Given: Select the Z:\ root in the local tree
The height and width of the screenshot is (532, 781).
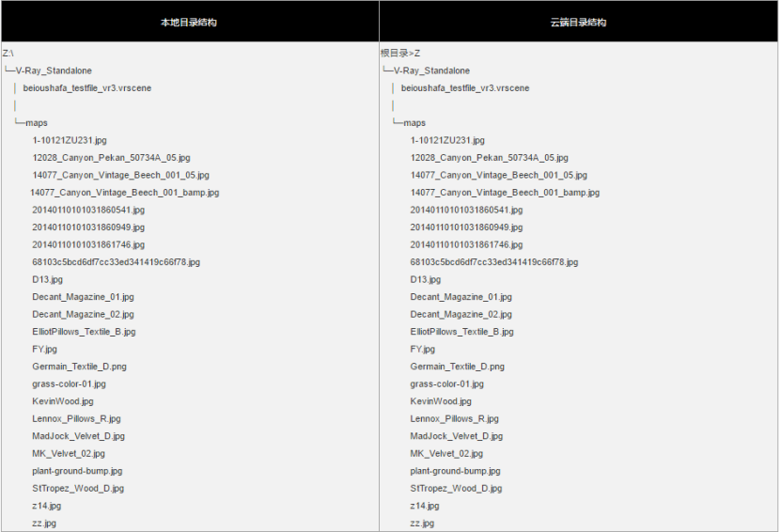Looking at the screenshot, I should click(8, 54).
